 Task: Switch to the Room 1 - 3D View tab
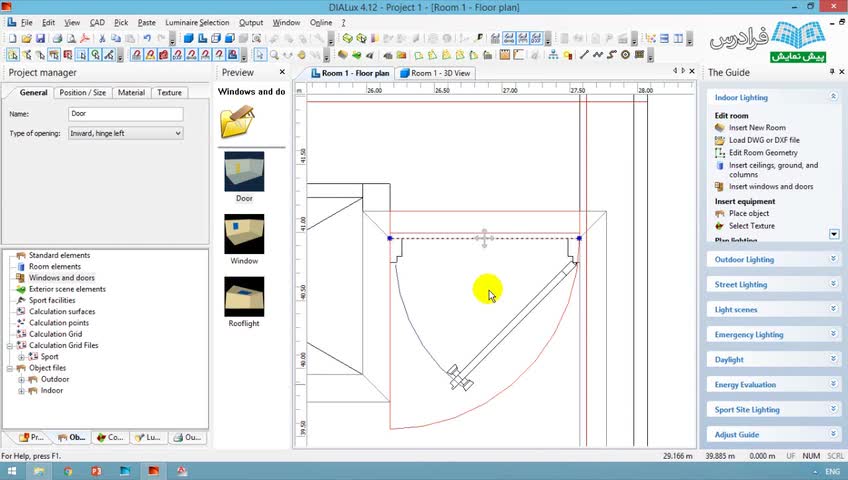tap(435, 73)
